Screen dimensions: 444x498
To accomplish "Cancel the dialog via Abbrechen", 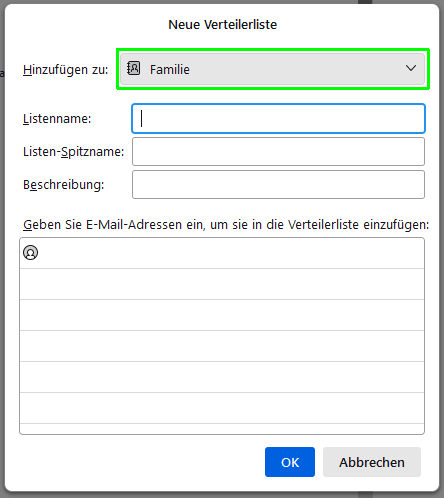I will pyautogui.click(x=372, y=462).
